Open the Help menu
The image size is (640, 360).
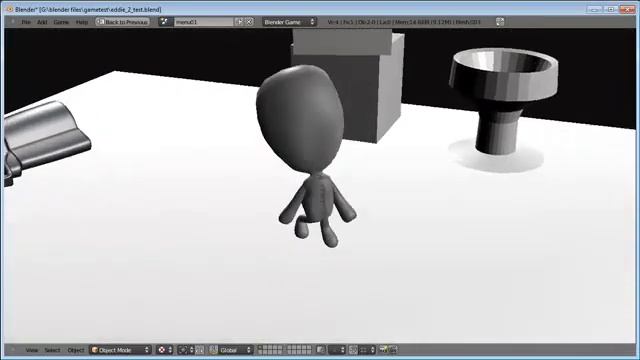coord(82,22)
